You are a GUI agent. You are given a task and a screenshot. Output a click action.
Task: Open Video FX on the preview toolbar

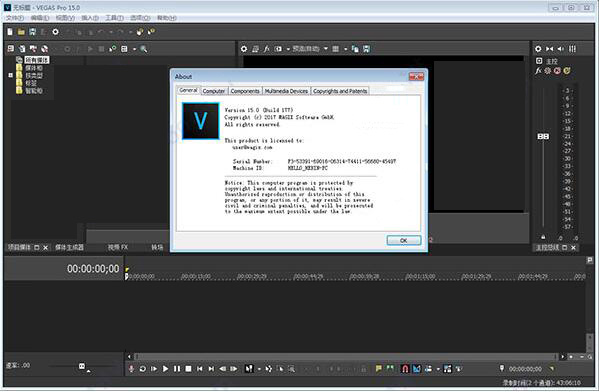pos(266,49)
